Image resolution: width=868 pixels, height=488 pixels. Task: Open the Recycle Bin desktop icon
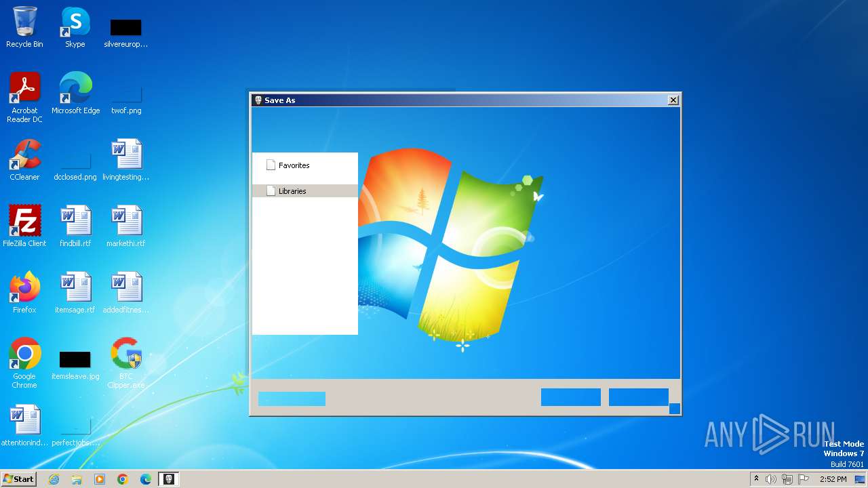point(24,27)
